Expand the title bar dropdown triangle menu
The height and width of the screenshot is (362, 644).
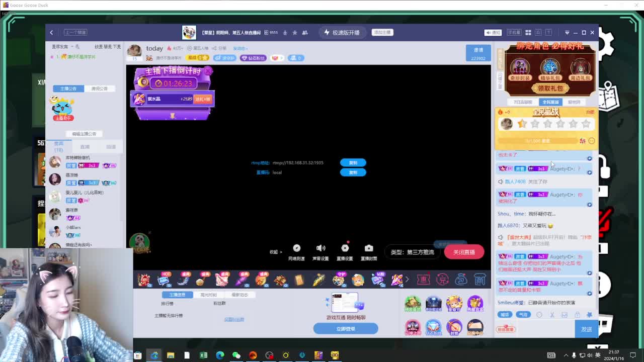tap(567, 33)
